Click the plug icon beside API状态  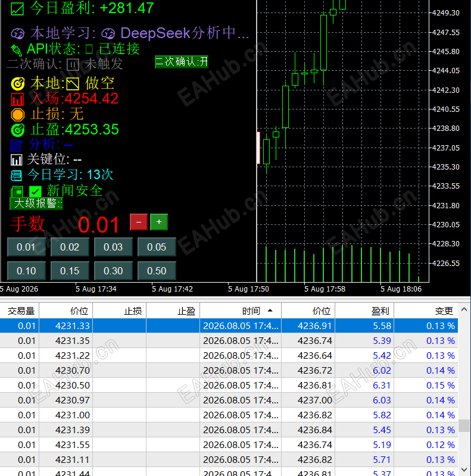[x=17, y=50]
